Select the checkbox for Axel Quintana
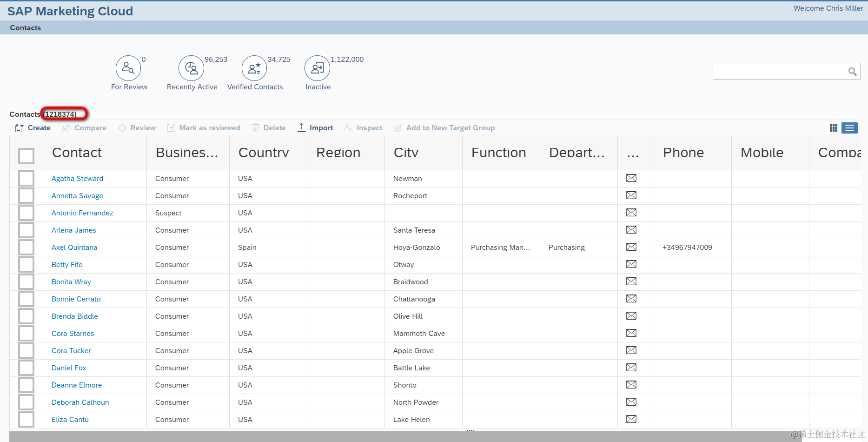This screenshot has width=868, height=442. (26, 248)
